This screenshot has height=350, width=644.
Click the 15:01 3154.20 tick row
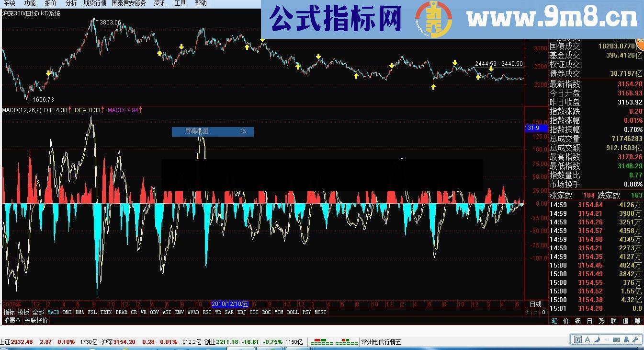coord(596,308)
